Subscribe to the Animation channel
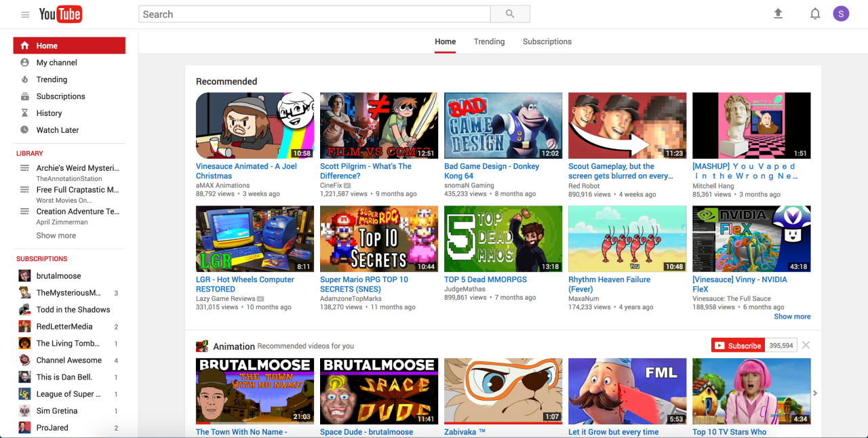This screenshot has height=438, width=868. tap(738, 345)
